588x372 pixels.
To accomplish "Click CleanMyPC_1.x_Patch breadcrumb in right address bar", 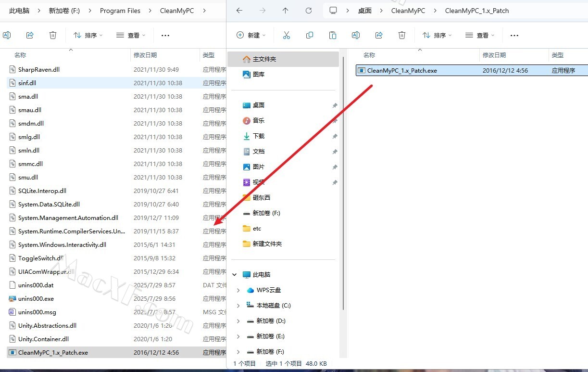I will (477, 11).
